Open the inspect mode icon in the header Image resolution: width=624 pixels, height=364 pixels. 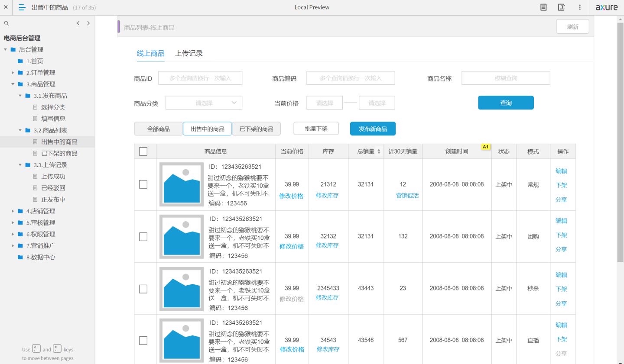coord(561,7)
